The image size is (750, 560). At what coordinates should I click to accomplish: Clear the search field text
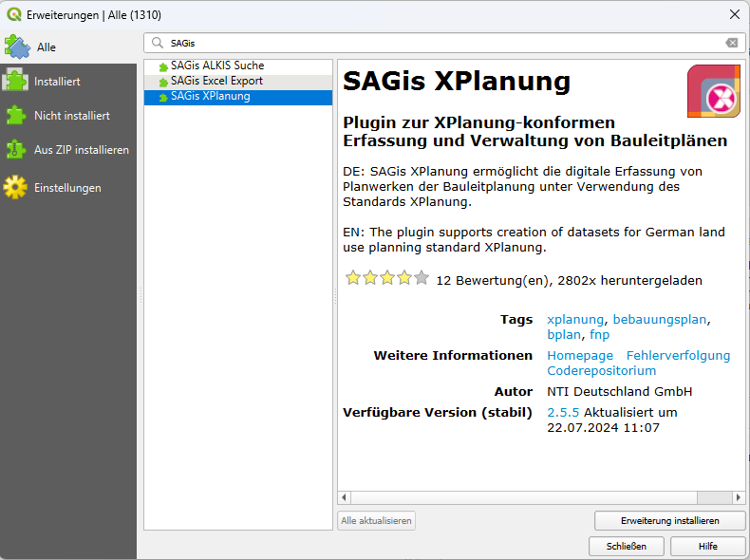(x=731, y=43)
